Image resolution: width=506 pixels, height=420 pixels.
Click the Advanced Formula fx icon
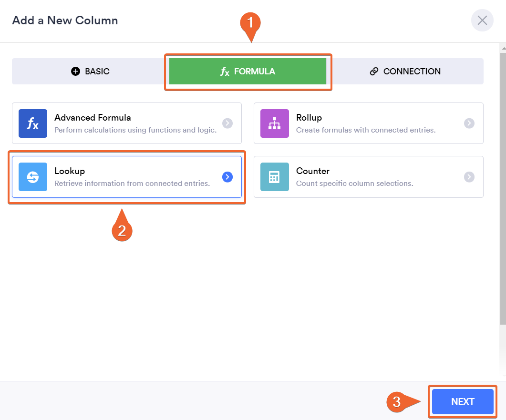click(33, 123)
